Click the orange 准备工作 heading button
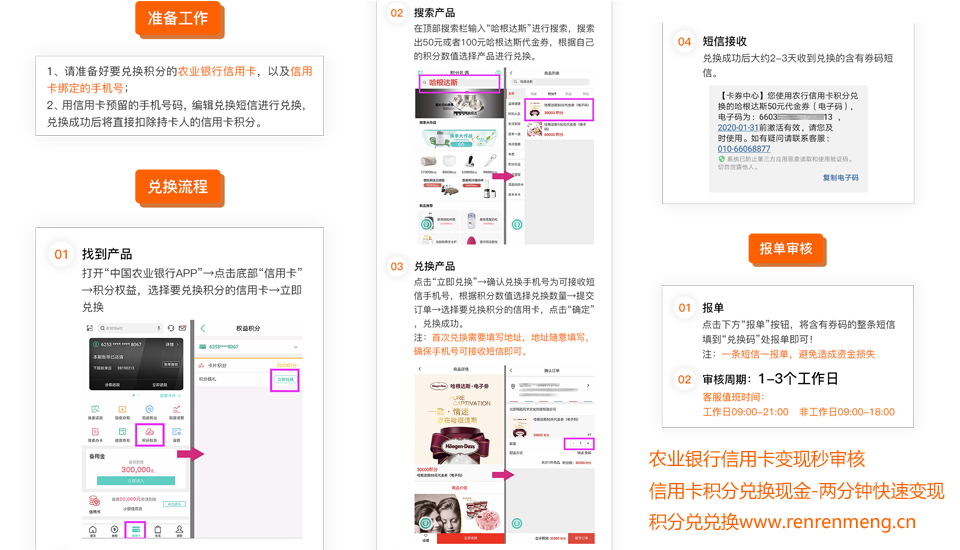 coord(178,18)
